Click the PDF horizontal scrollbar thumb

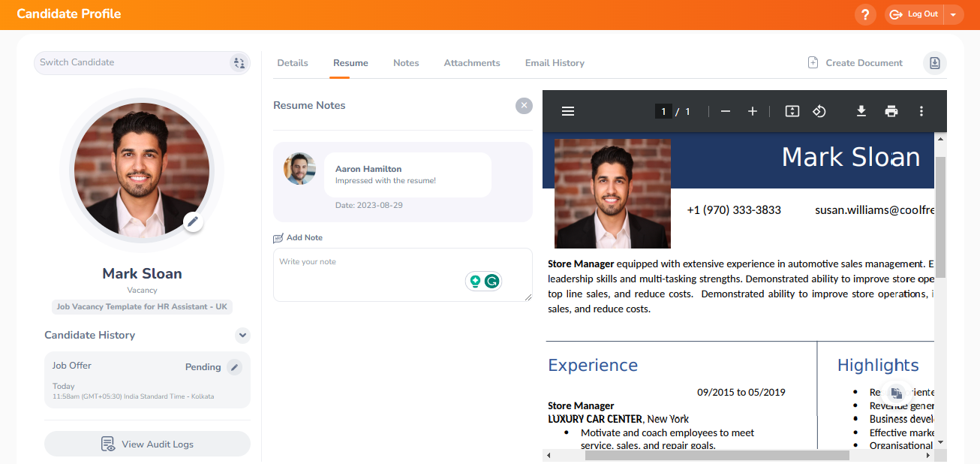coord(717,455)
